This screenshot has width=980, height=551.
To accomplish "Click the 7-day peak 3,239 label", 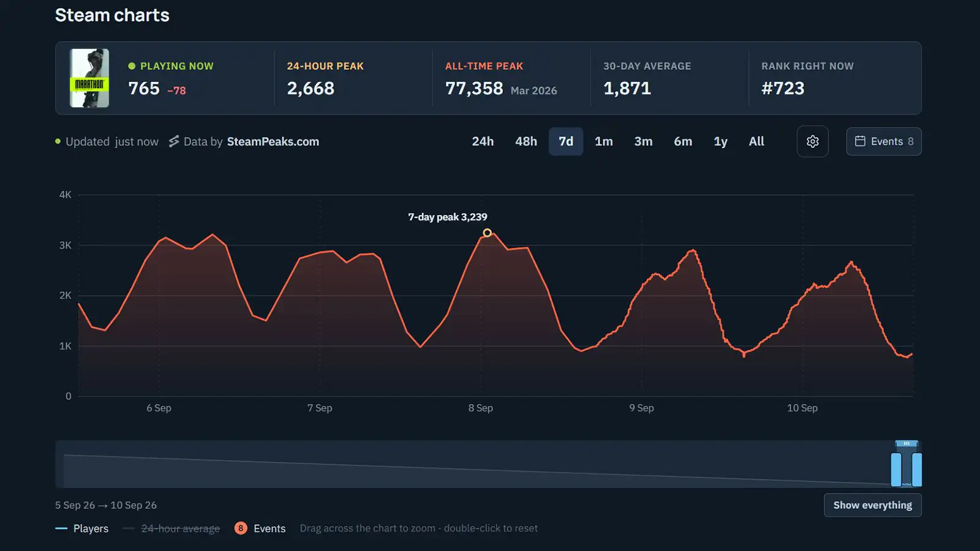I will coord(448,217).
